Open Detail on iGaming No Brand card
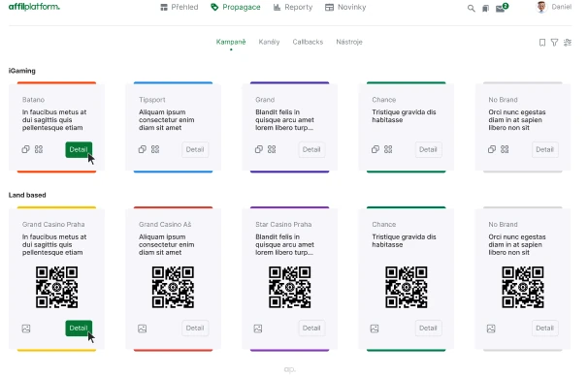Screen dimensions: 588x376 545,149
